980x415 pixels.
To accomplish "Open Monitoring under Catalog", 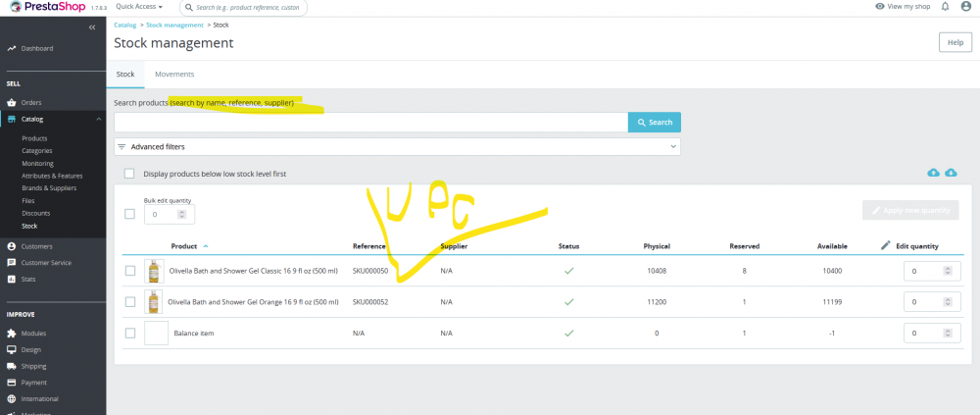I will tap(37, 164).
